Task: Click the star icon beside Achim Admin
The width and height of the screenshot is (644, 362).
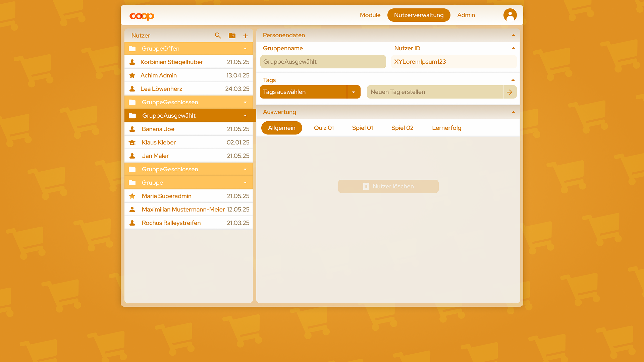Action: point(132,75)
